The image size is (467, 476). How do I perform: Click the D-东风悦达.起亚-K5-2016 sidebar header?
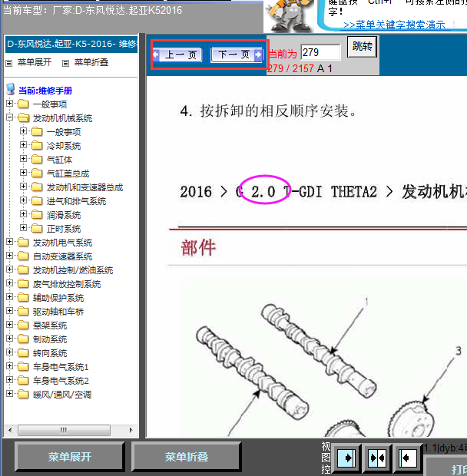tap(71, 44)
